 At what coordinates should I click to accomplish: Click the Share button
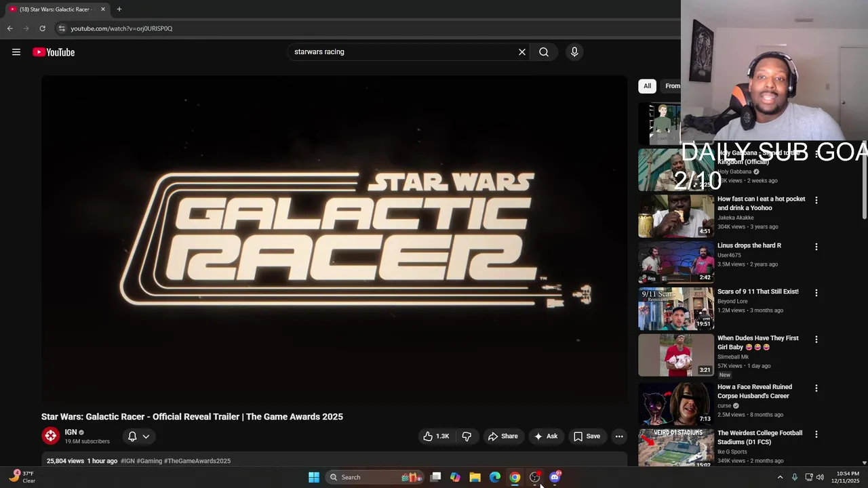point(502,436)
